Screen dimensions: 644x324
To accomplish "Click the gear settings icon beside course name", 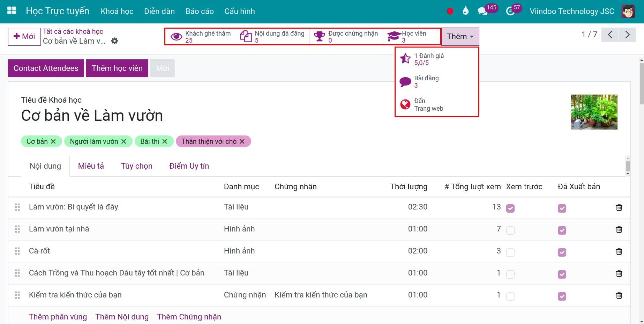I will pyautogui.click(x=114, y=41).
